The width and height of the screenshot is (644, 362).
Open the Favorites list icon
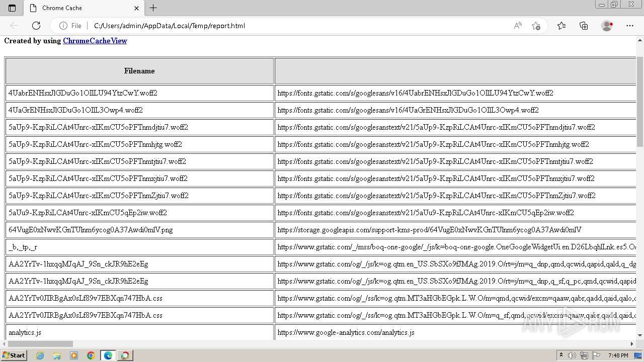[x=561, y=26]
